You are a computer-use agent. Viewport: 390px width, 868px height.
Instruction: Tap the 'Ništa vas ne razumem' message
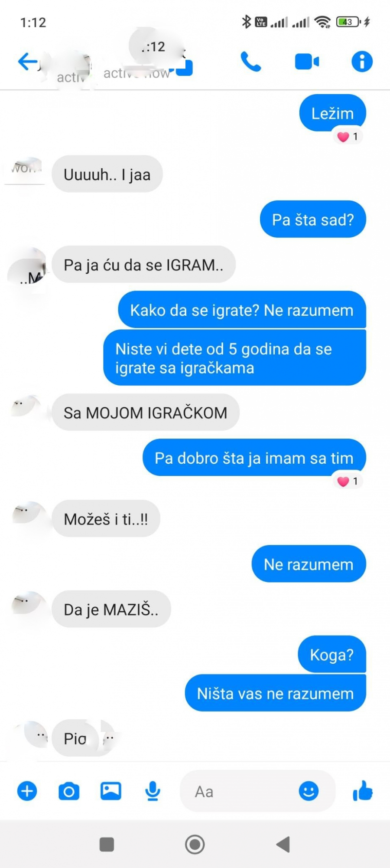275,693
